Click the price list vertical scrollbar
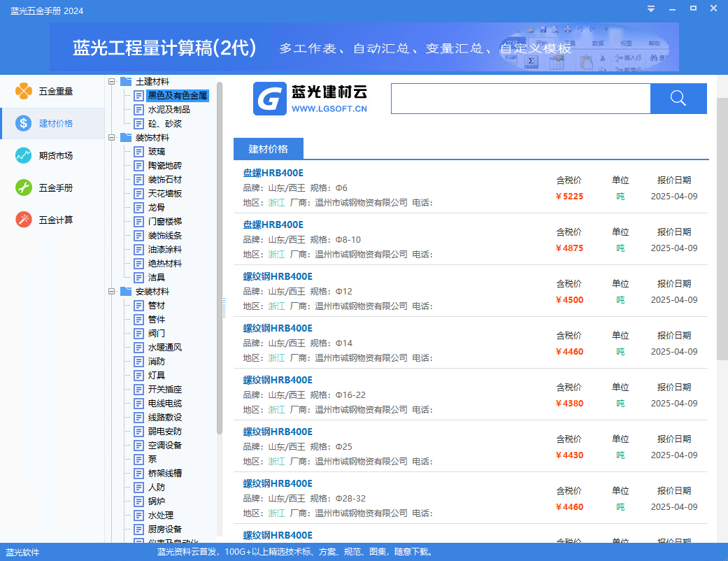 pyautogui.click(x=722, y=229)
